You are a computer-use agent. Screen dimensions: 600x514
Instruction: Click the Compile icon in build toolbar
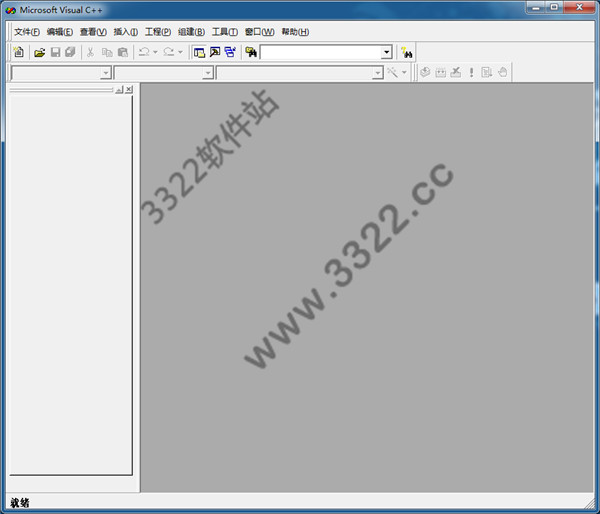[425, 72]
